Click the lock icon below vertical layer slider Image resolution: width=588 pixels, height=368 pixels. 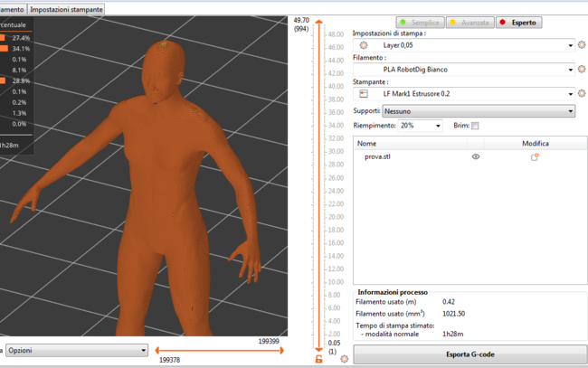(x=318, y=360)
